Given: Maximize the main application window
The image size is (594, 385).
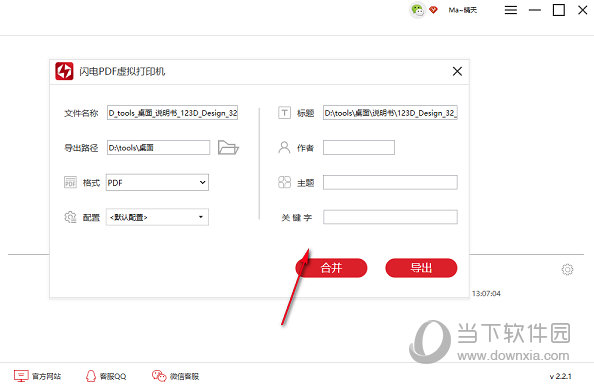Looking at the screenshot, I should (x=559, y=10).
